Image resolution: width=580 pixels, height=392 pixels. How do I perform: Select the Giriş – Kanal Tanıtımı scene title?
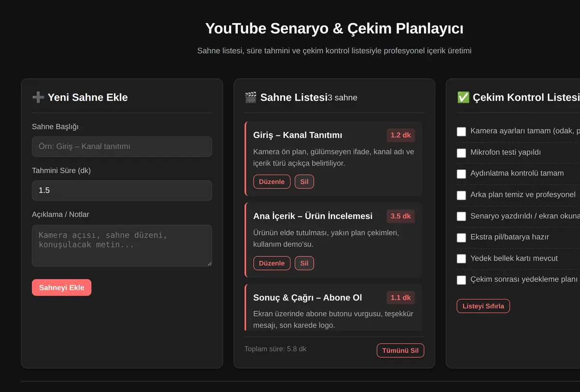coord(298,135)
